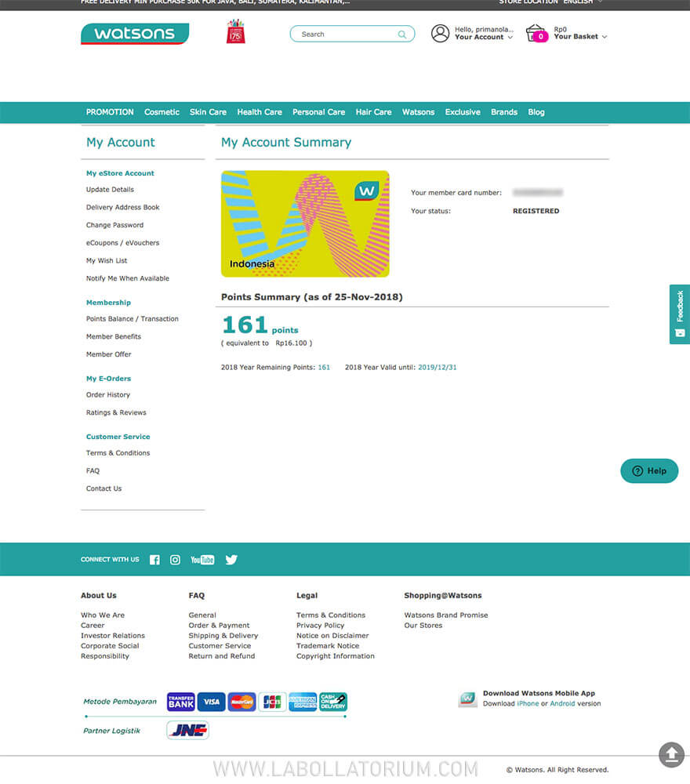690x784 pixels.
Task: Open the Hair Care menu
Action: 373,112
